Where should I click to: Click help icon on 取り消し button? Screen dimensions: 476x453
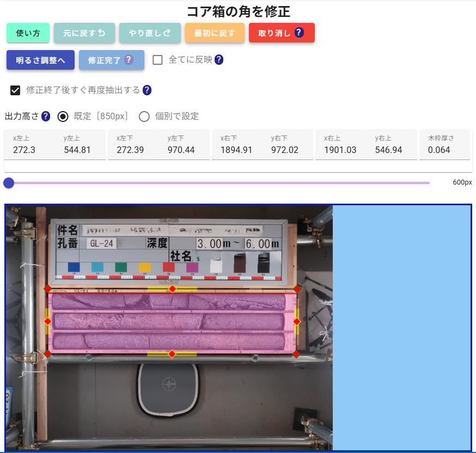(299, 33)
